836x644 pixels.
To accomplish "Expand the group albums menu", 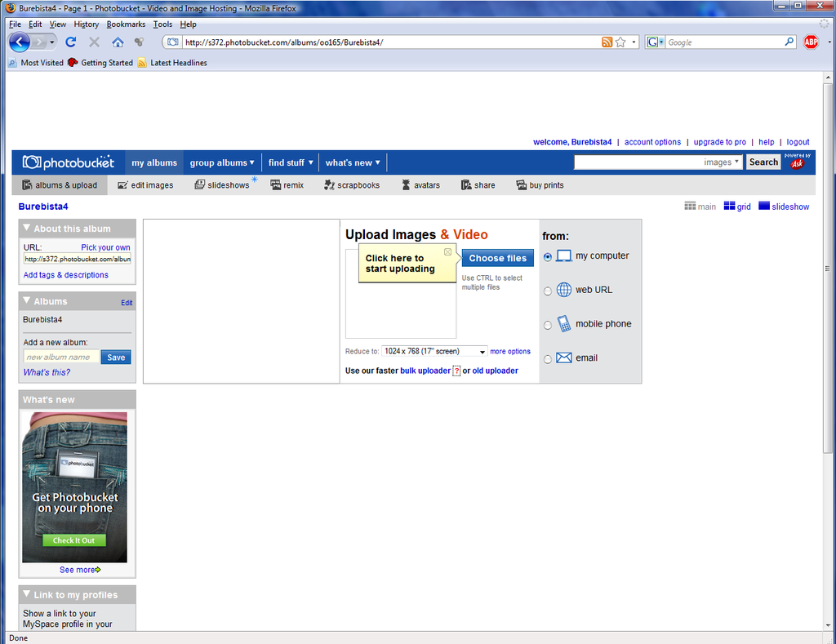I will (x=222, y=162).
